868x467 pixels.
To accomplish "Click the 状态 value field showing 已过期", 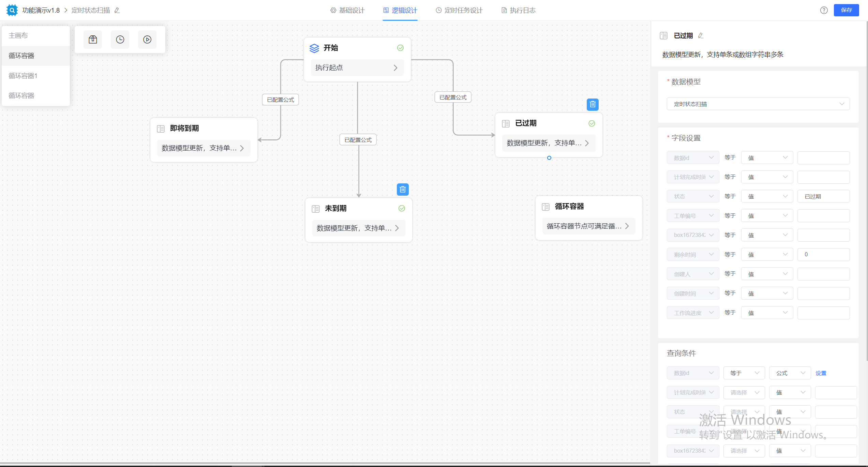I will pyautogui.click(x=823, y=196).
